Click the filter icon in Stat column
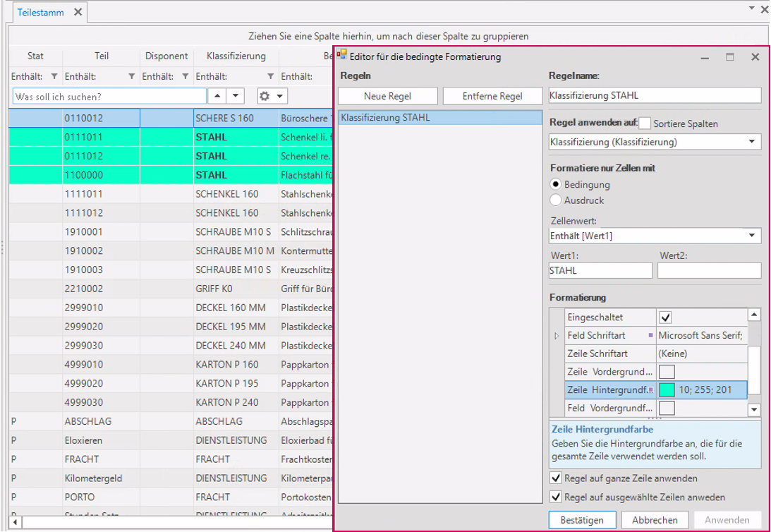 point(55,76)
